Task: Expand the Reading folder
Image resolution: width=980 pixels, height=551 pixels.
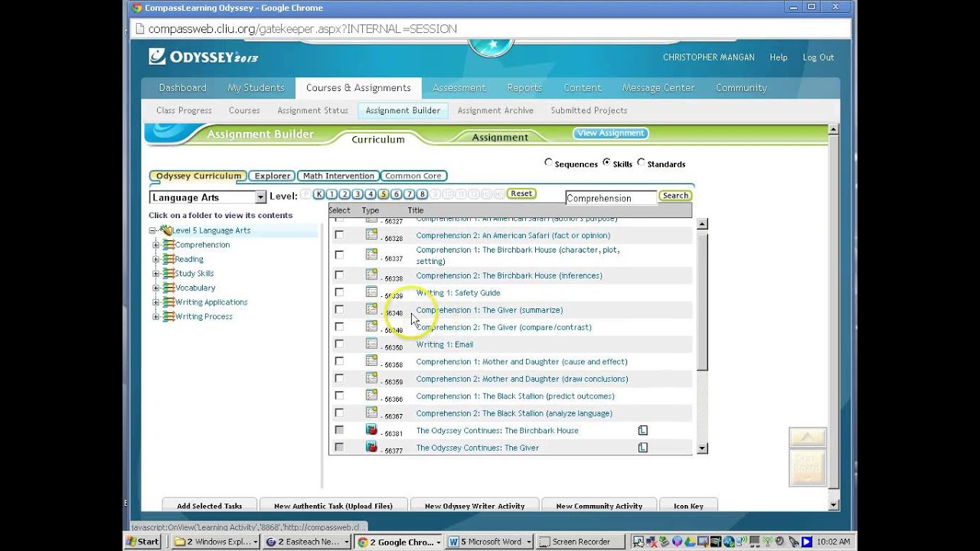Action: 156,259
